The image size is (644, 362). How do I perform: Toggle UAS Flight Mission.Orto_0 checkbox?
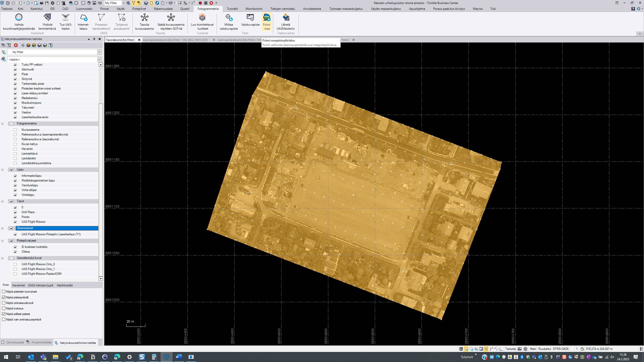[15, 264]
